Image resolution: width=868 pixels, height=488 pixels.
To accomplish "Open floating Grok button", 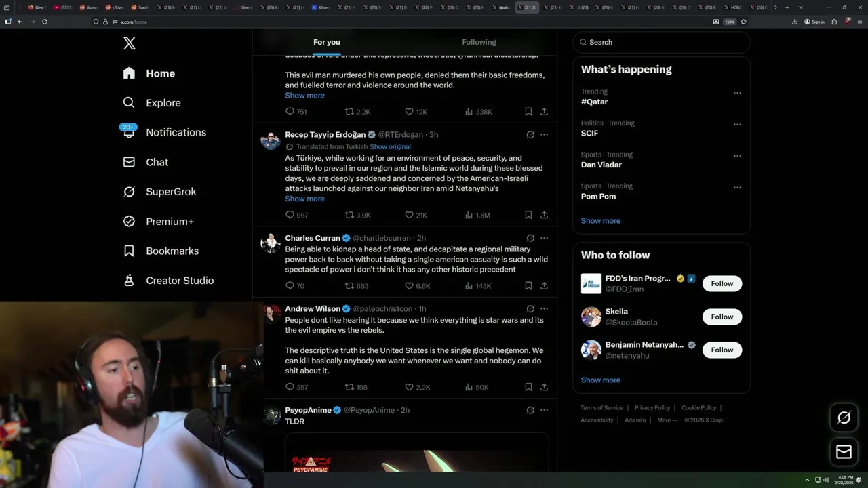I will (x=844, y=418).
